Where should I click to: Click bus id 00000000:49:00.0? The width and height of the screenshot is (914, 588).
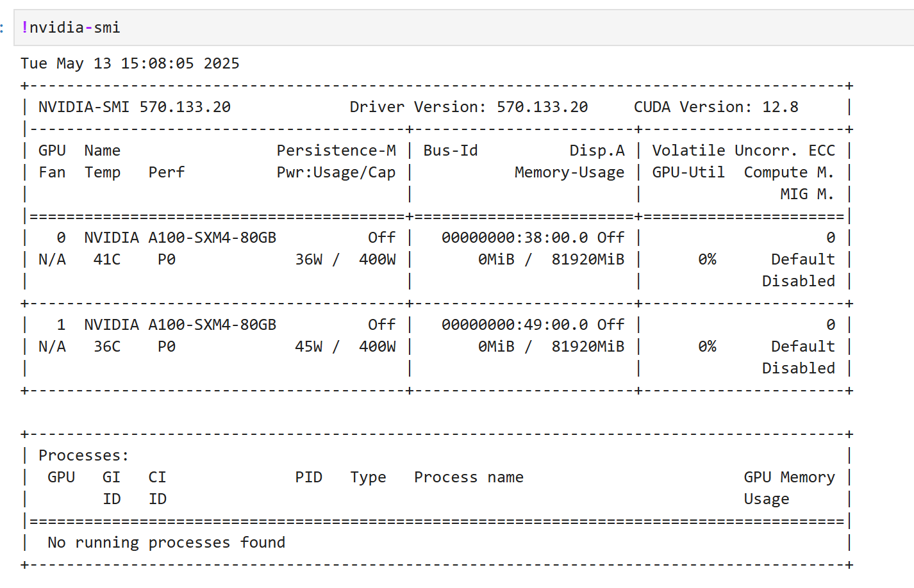515,325
